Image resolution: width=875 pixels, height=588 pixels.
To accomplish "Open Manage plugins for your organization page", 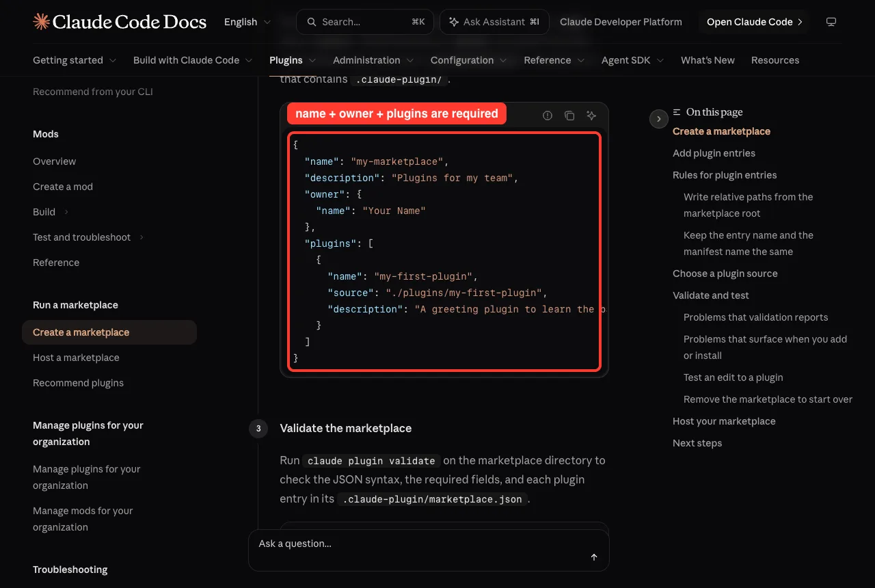I will (x=87, y=477).
